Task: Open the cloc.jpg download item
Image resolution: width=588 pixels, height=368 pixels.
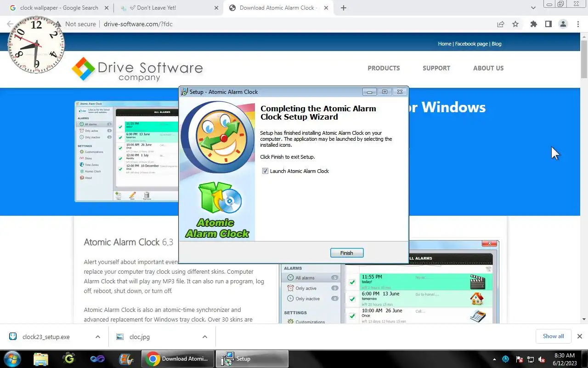Action: pos(140,337)
